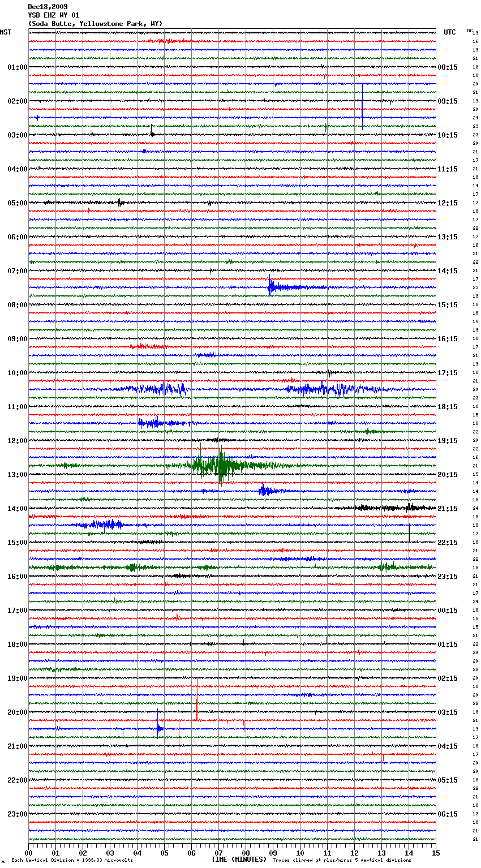Select the MST hour label "20:00"
481x868 pixels.
click(x=18, y=712)
